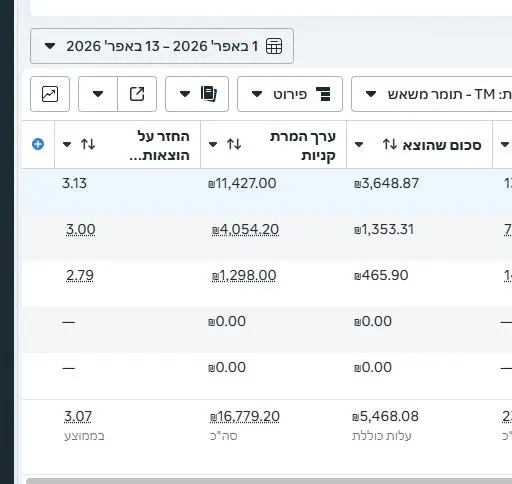
Task: Sort by ערך המרת קניות column arrows
Action: [234, 144]
